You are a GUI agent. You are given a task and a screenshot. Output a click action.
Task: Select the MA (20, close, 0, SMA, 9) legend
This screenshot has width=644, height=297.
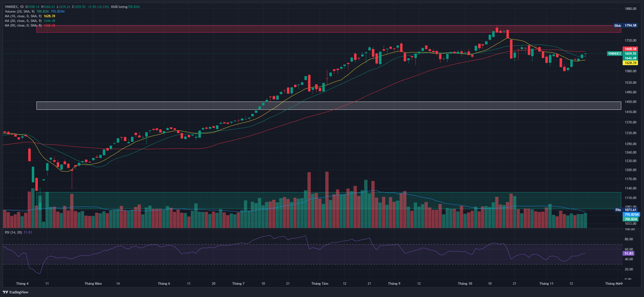[x=23, y=21]
